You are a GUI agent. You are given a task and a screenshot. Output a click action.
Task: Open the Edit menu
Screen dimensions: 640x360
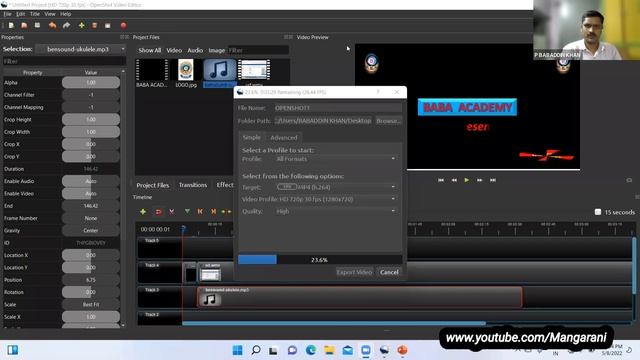(x=21, y=14)
